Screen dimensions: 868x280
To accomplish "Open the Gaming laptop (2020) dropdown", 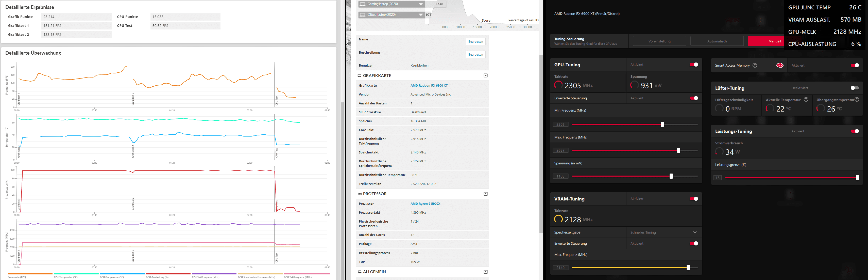I will click(x=421, y=4).
